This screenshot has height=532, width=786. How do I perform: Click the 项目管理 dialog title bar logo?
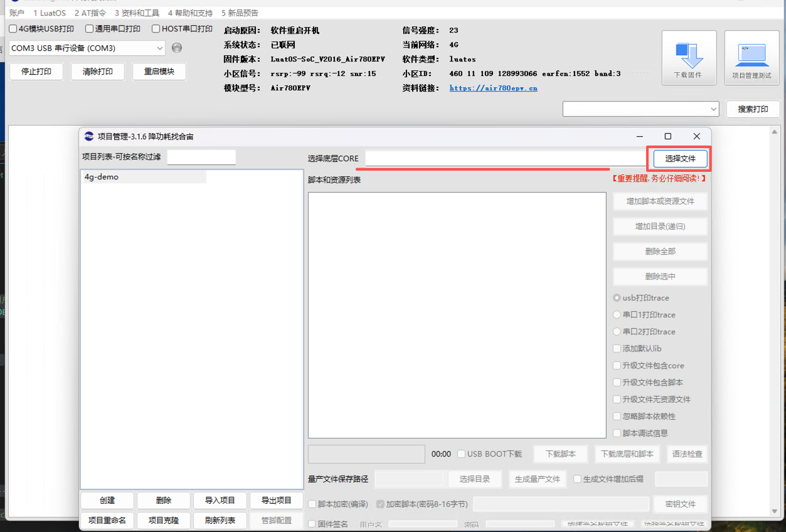point(89,137)
